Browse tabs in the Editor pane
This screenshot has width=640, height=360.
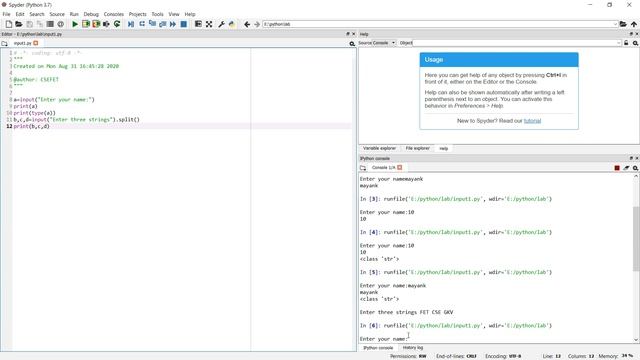pos(4,43)
